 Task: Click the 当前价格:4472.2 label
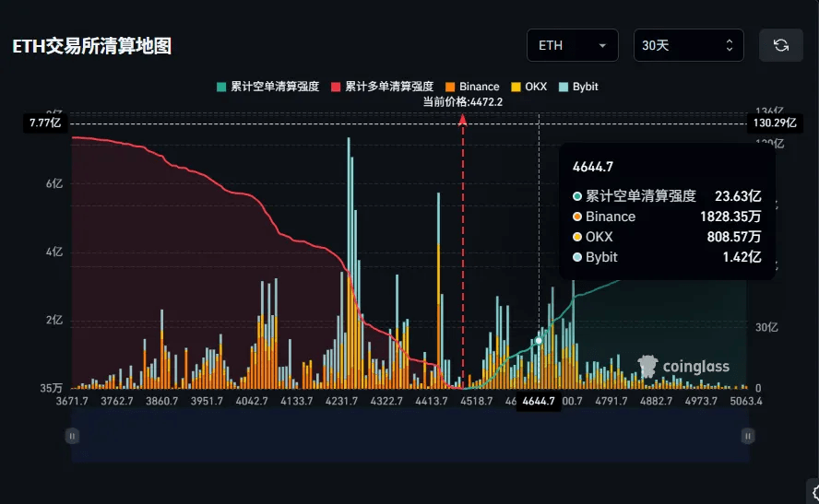pyautogui.click(x=463, y=101)
